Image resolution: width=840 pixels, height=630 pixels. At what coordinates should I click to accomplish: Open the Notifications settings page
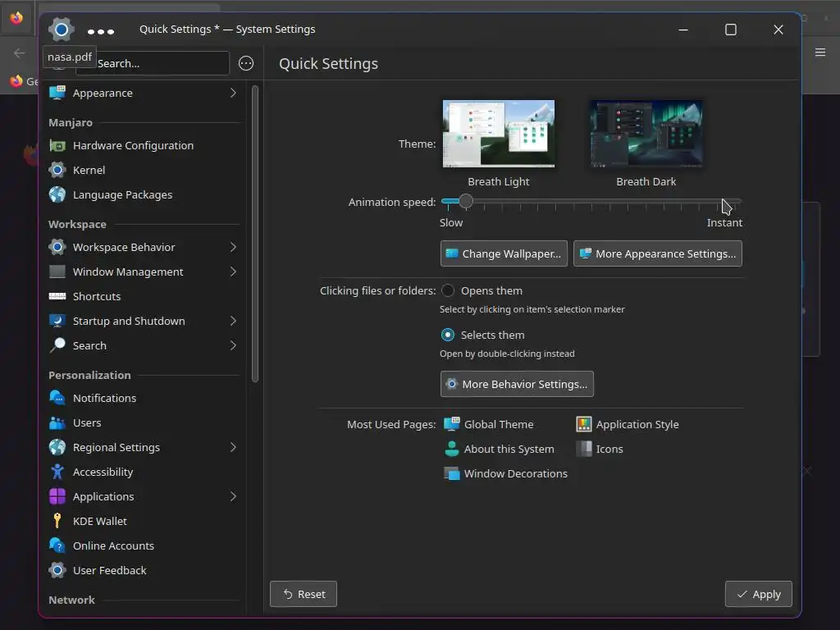tap(143, 398)
